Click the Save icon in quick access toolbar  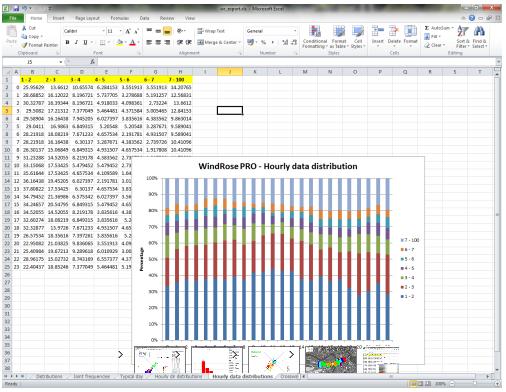[17, 8]
